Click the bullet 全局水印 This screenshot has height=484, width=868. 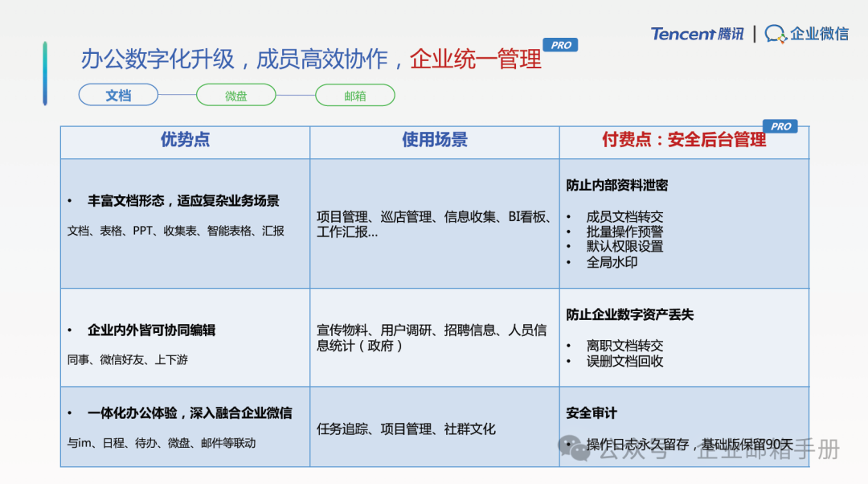(x=612, y=262)
